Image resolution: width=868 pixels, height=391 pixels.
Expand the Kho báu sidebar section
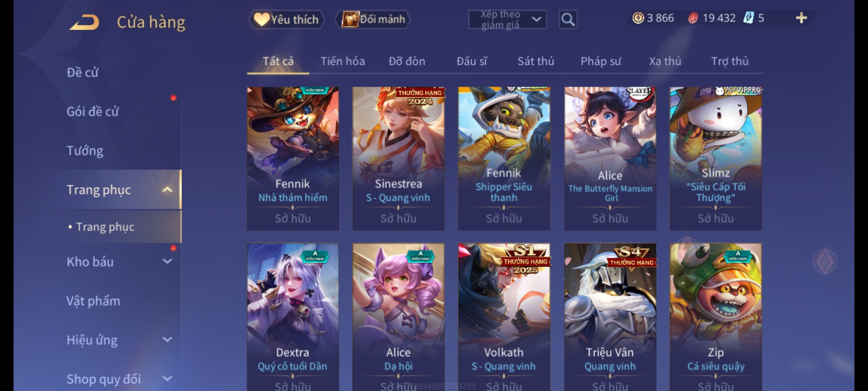[167, 261]
